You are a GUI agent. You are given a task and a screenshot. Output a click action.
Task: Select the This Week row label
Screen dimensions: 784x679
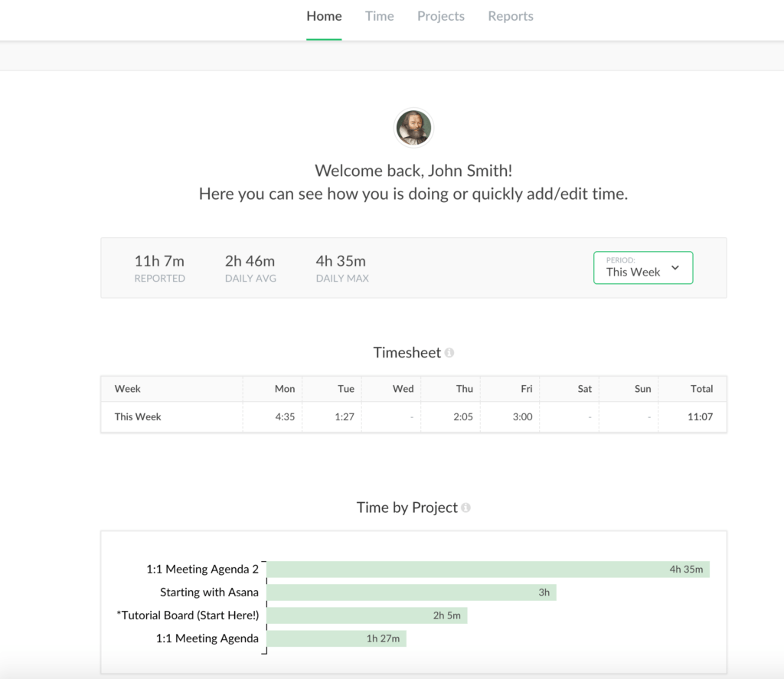[136, 417]
